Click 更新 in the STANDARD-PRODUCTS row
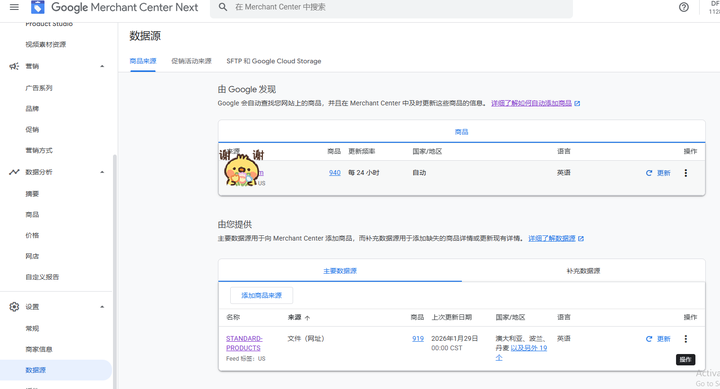This screenshot has width=720, height=389. click(x=664, y=339)
